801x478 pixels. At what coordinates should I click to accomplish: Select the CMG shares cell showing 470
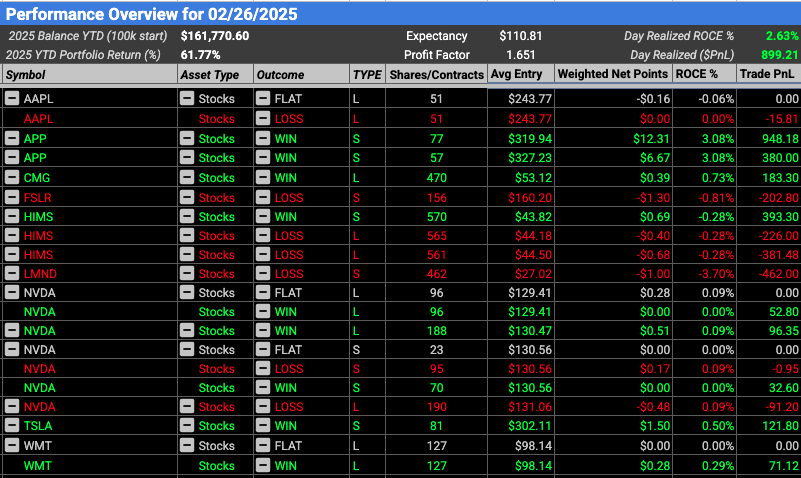click(436, 177)
